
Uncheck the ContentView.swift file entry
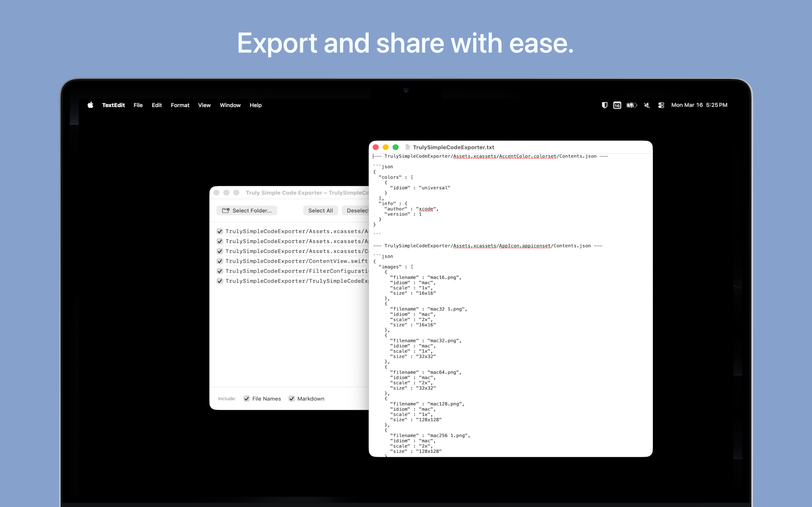tap(220, 261)
